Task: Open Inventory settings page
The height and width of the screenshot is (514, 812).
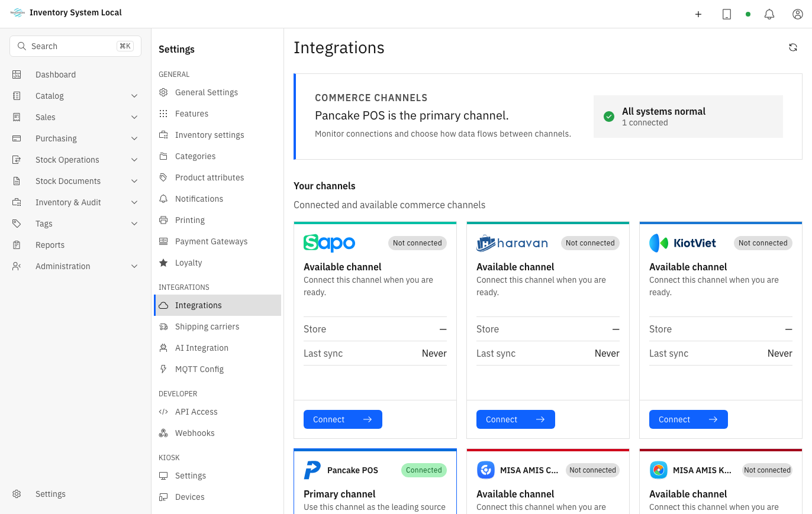Action: (217, 135)
